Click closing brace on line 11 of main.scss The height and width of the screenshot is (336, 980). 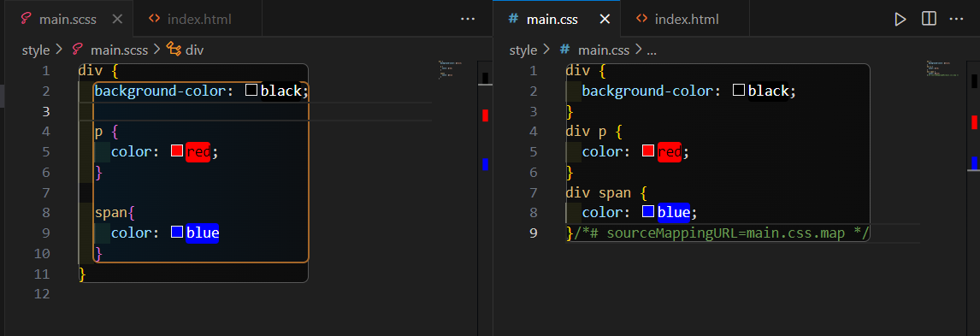point(82,274)
